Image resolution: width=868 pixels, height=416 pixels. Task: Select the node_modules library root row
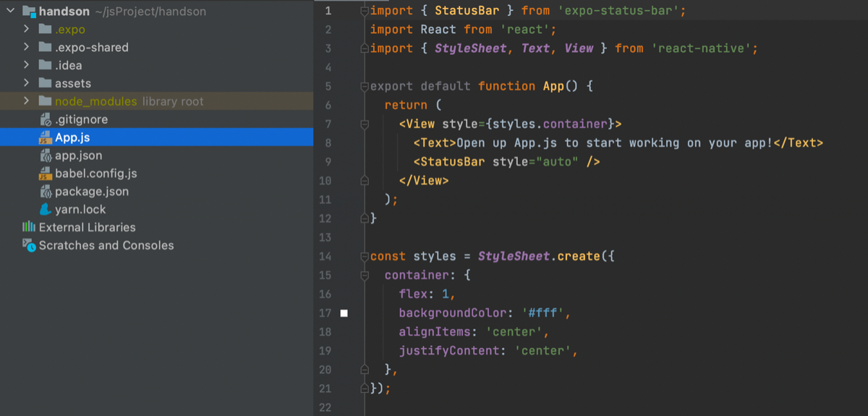156,101
